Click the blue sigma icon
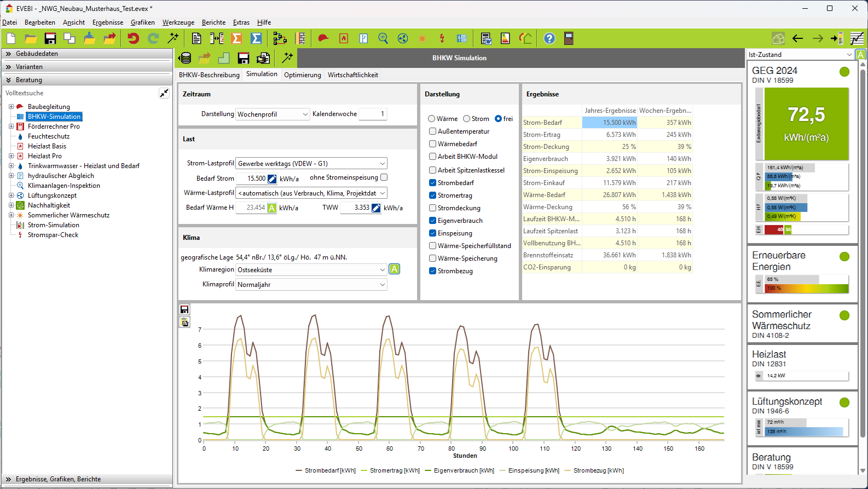868x489 pixels. click(256, 38)
